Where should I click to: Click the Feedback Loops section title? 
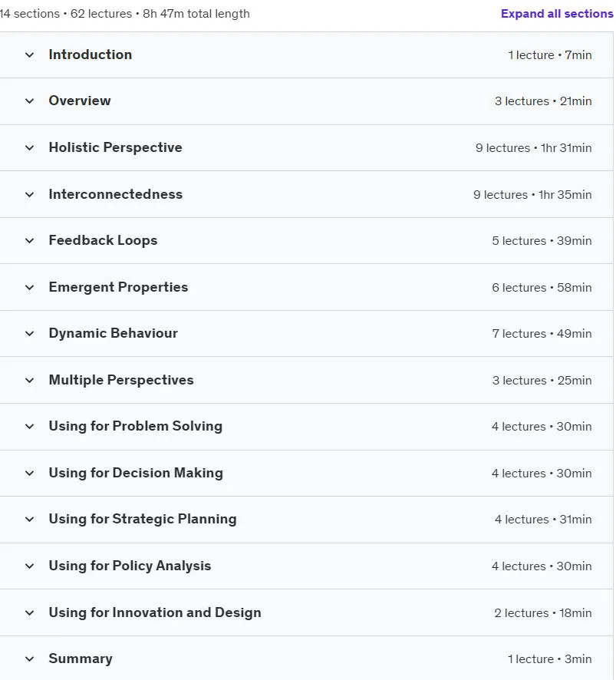coord(103,240)
